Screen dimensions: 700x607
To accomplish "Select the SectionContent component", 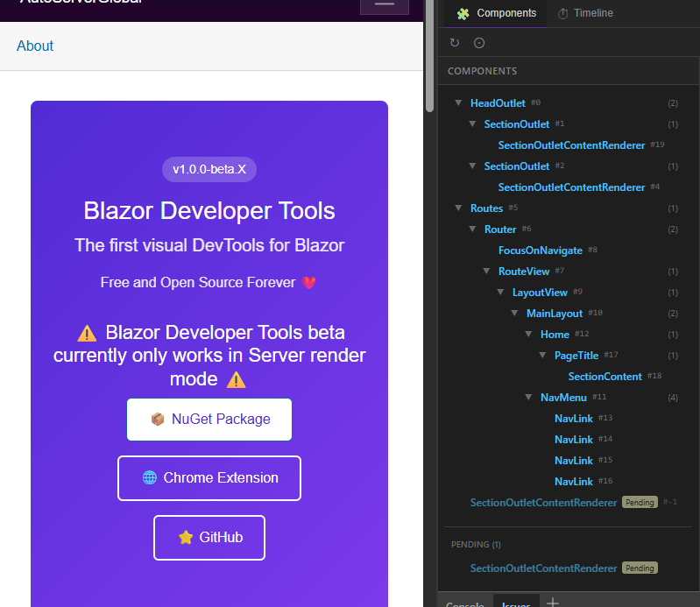I will point(605,377).
